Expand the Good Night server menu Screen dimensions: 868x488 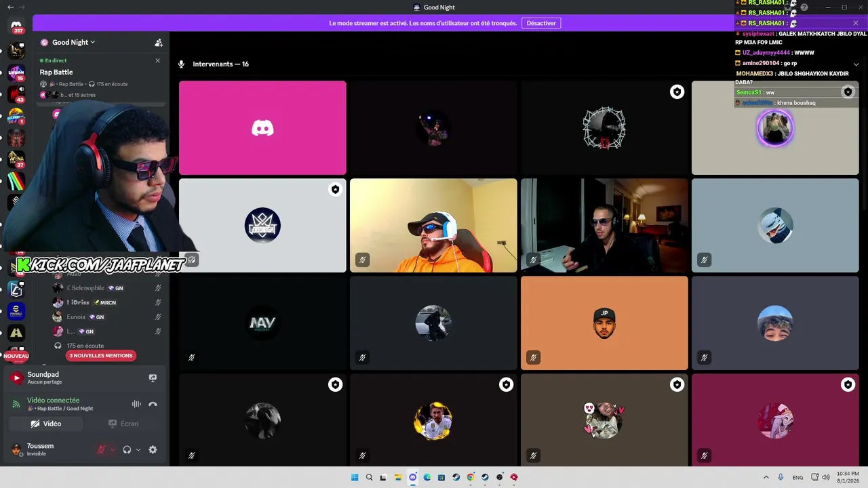coord(73,42)
